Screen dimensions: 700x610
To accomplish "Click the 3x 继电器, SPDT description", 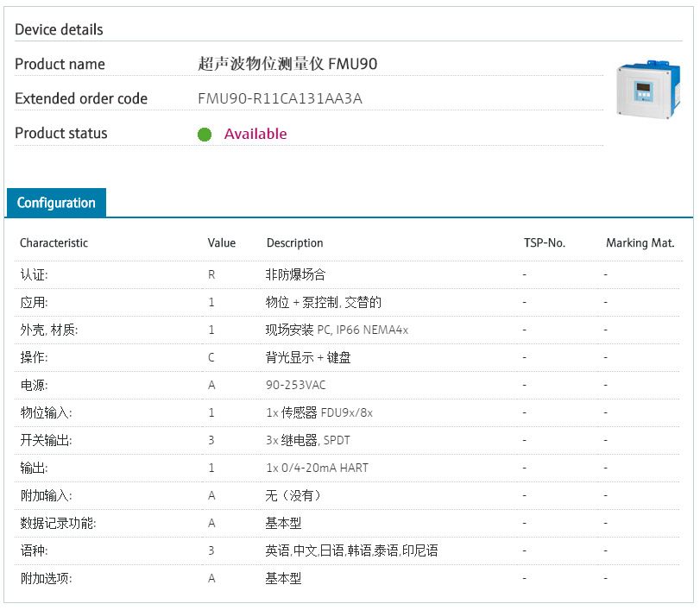I will (x=308, y=440).
